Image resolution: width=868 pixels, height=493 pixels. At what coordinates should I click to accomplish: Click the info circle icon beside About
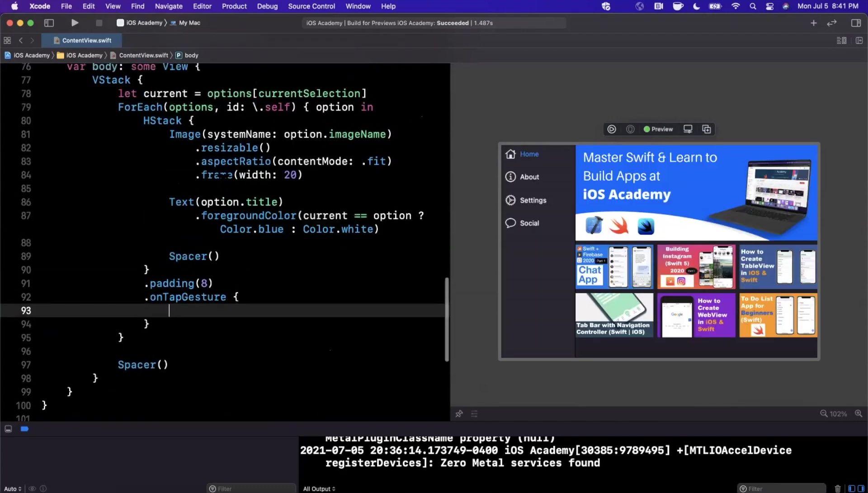[510, 177]
